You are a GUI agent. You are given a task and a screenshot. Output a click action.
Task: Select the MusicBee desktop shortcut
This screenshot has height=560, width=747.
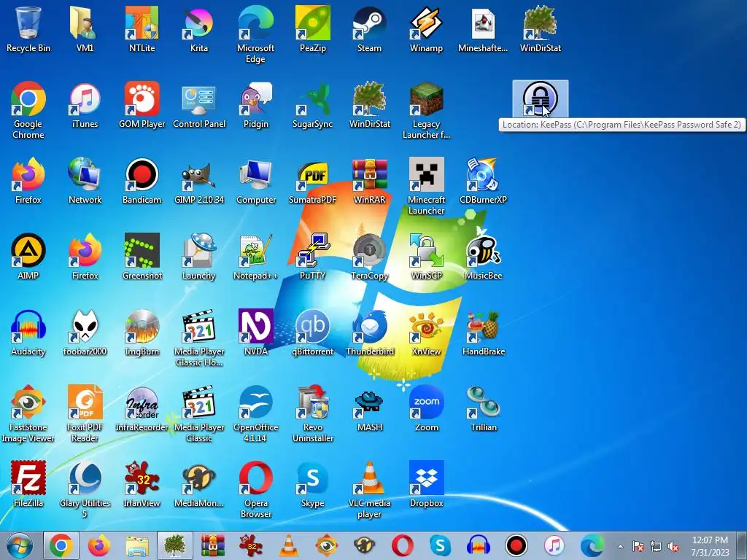tap(483, 257)
